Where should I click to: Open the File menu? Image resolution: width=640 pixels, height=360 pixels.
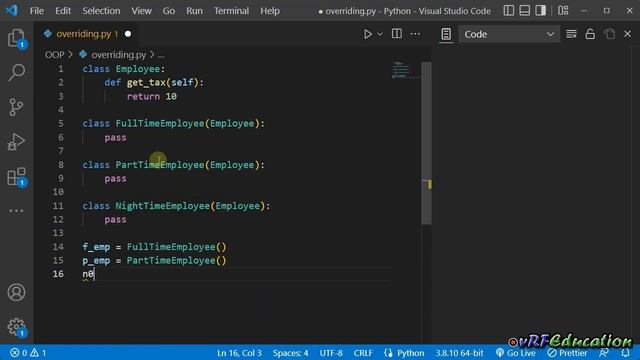(x=37, y=11)
